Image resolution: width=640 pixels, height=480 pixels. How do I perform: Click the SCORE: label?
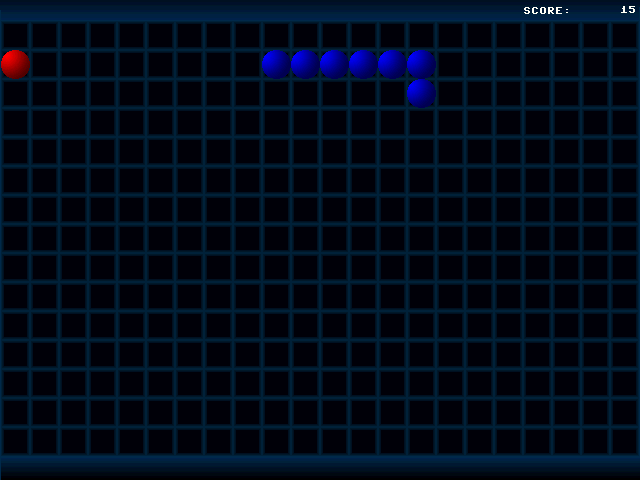[546, 11]
